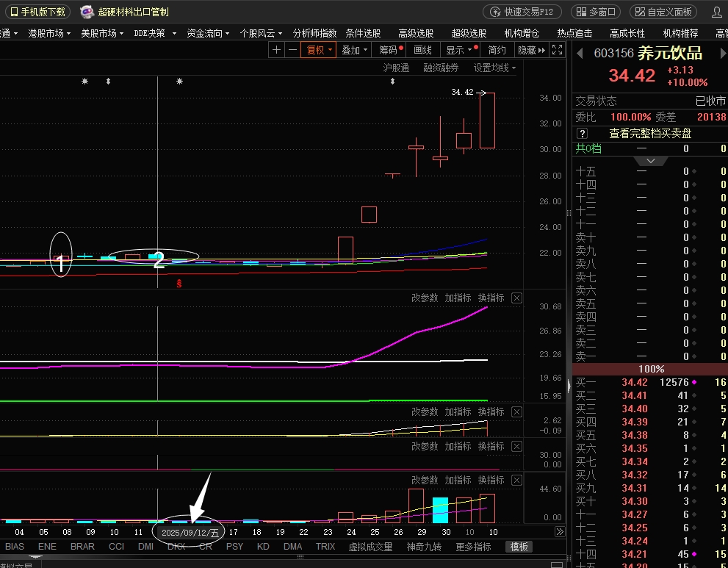
Task: Select 超级选股 menu item
Action: coord(469,34)
